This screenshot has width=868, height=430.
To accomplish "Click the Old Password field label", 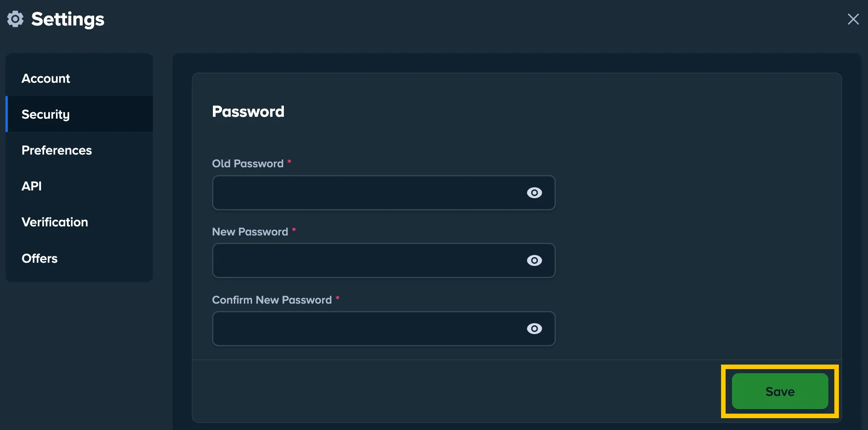I will pyautogui.click(x=247, y=163).
